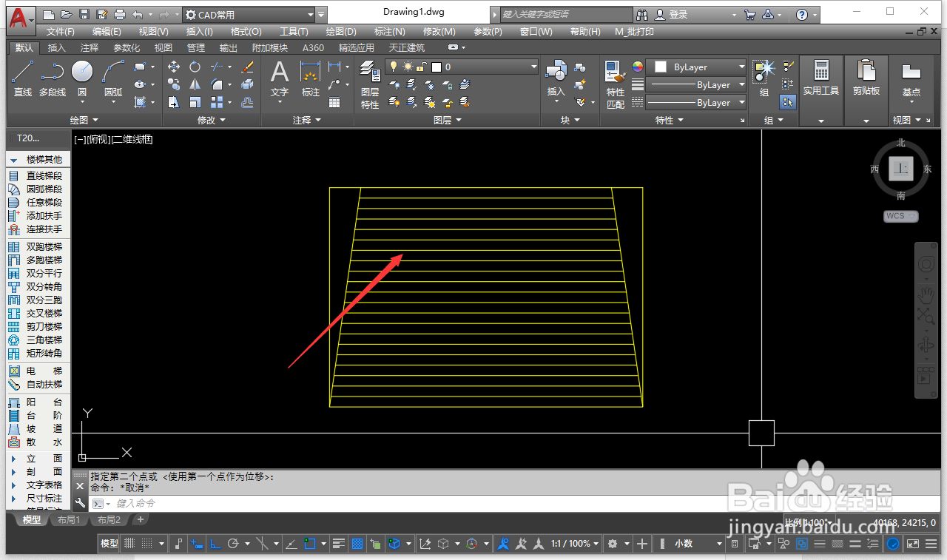This screenshot has width=947, height=560.
Task: Open the 剪贴板 clipboard panel
Action: point(866,78)
